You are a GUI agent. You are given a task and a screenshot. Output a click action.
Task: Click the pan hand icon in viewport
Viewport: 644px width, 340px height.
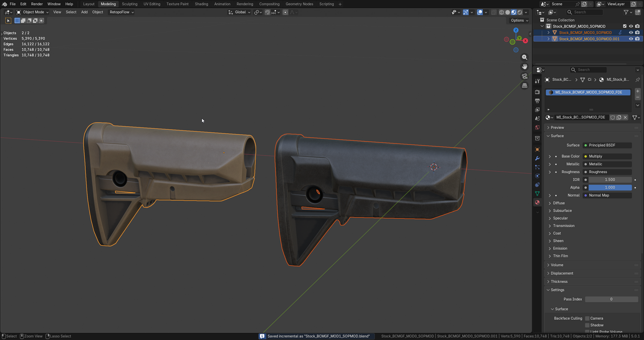[525, 67]
